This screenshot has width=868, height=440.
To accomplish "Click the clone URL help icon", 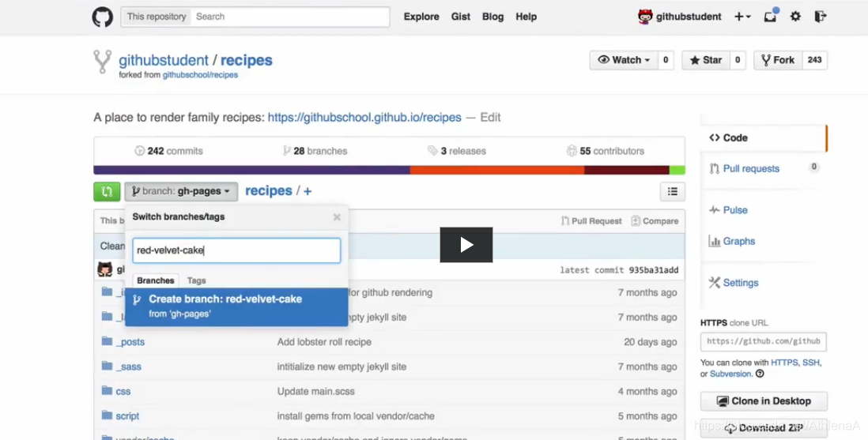I will tap(760, 374).
